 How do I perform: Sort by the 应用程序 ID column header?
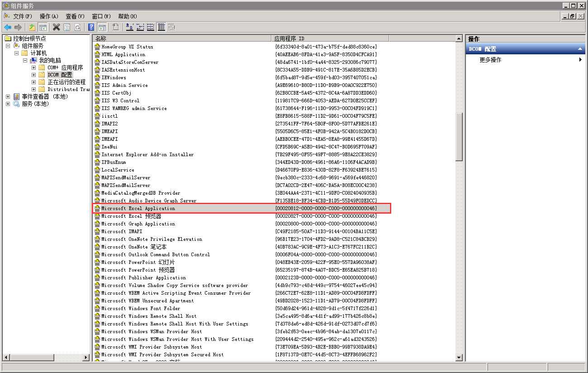pos(331,38)
